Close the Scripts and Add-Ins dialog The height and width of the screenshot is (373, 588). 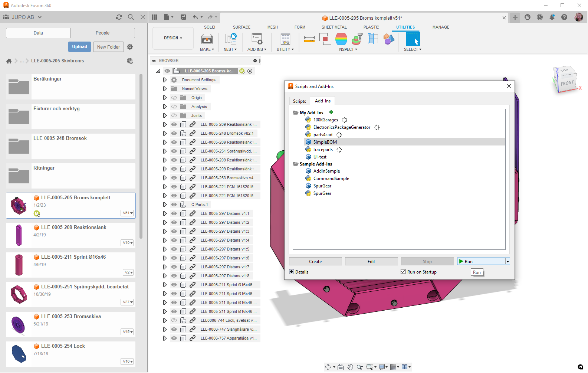pyautogui.click(x=509, y=86)
